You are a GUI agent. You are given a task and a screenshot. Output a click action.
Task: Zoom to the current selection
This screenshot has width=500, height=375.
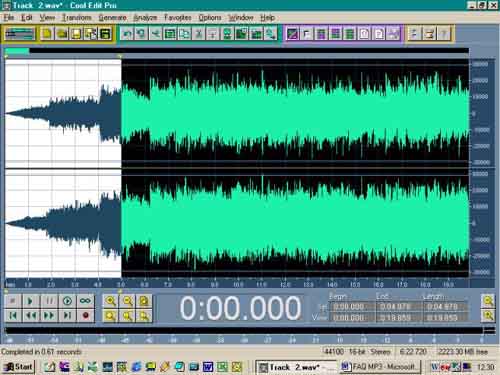tap(110, 315)
